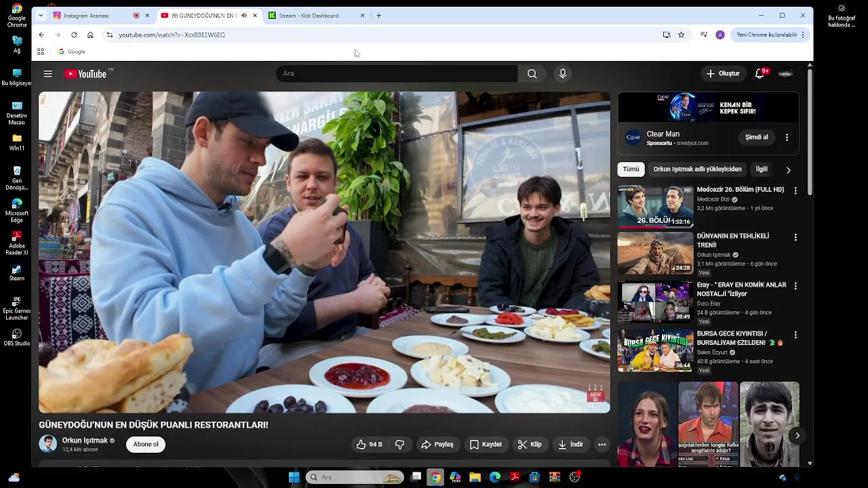Download the video with İndir
Screen dimensions: 868x488
[570, 445]
